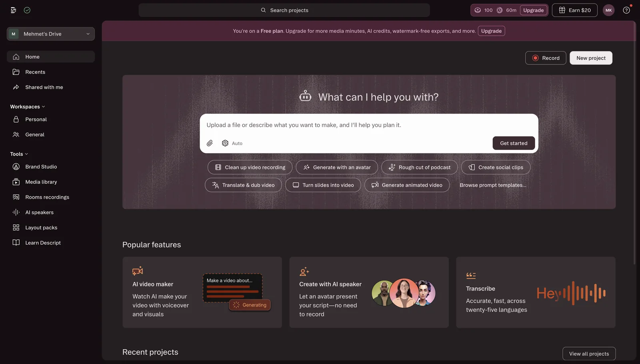This screenshot has height=364, width=640.
Task: Click the Auto model cube icon
Action: [x=225, y=143]
